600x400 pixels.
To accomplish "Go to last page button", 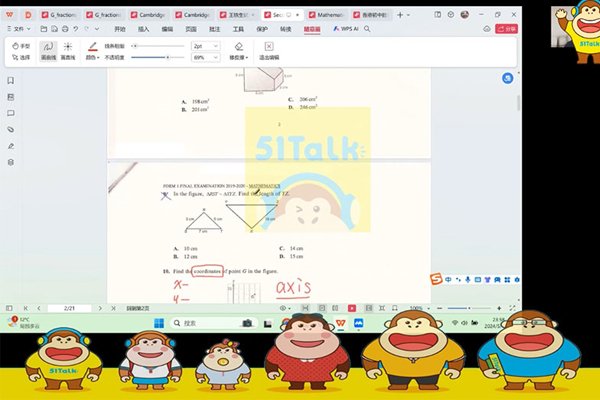I will (113, 308).
